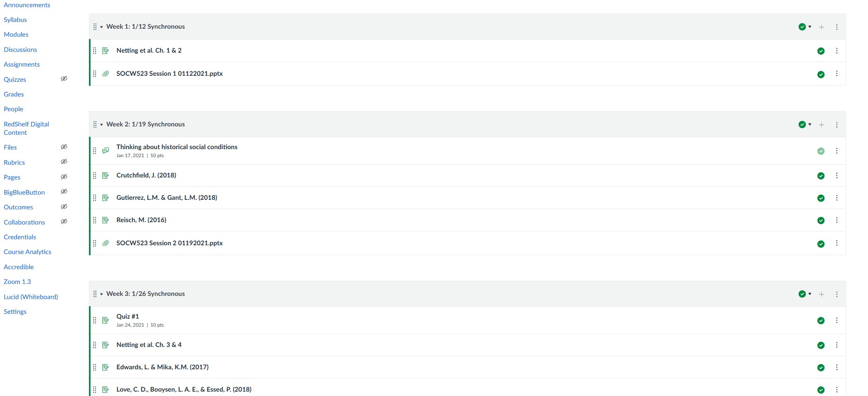This screenshot has height=396, width=868.
Task: Collapse the Week 1: 1/12 Synchronous module
Action: [x=101, y=27]
